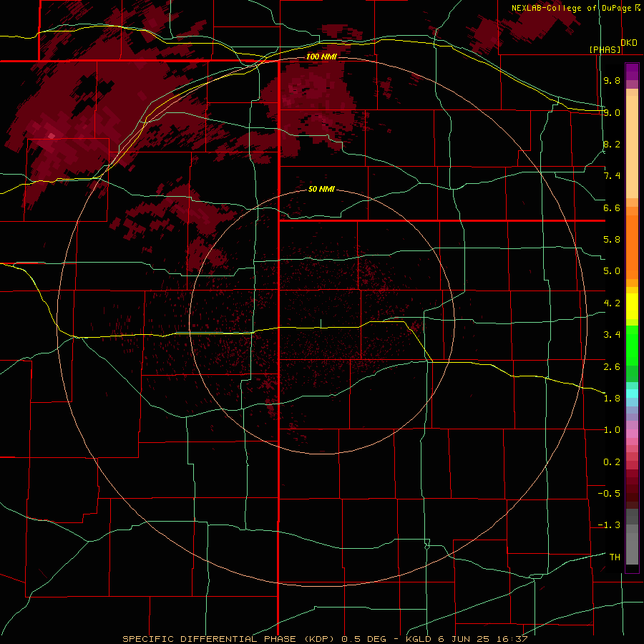The image size is (644, 644).
Task: Click the 6 JUN 25 date in caption
Action: [x=464, y=639]
